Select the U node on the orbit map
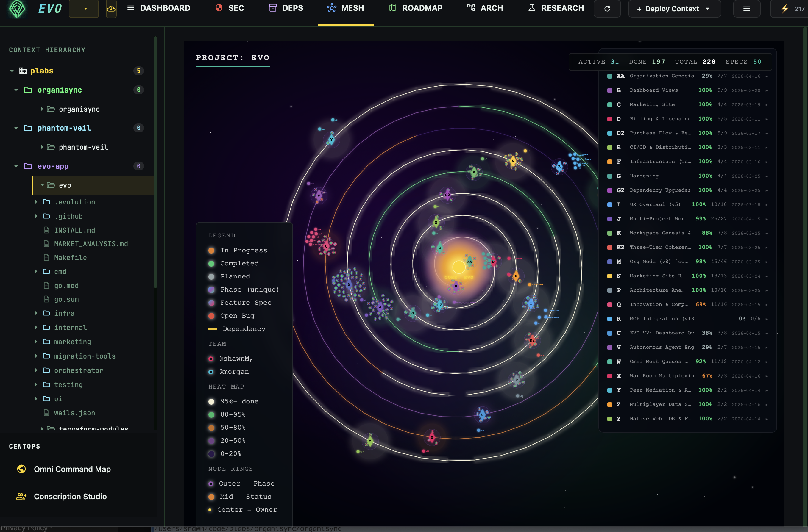Viewport: 808px width, 532px height. click(x=482, y=414)
